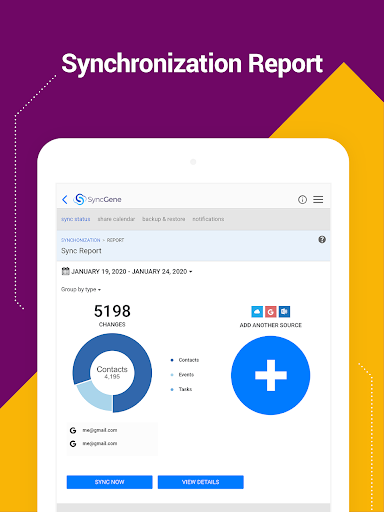Switch to the sync status tab
The height and width of the screenshot is (512, 384).
[x=76, y=219]
